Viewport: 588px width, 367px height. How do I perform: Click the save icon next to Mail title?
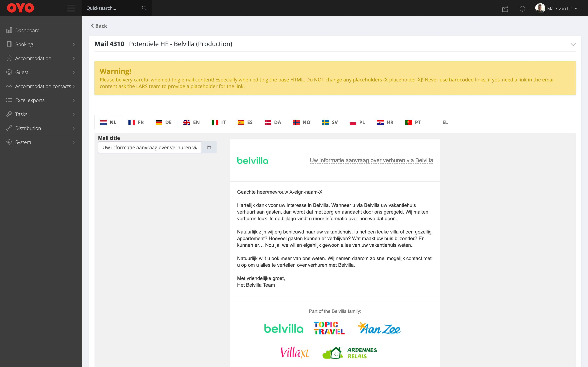click(209, 147)
